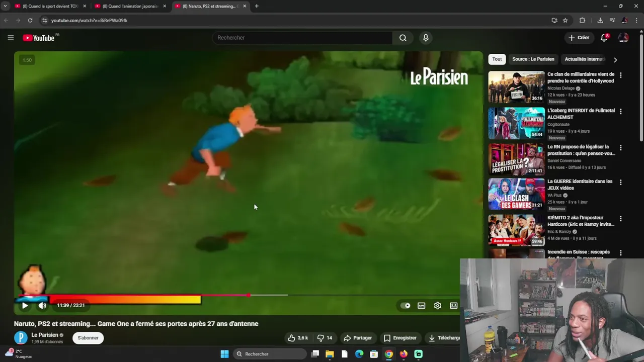
Task: Select the Tout filter chip
Action: click(x=497, y=59)
